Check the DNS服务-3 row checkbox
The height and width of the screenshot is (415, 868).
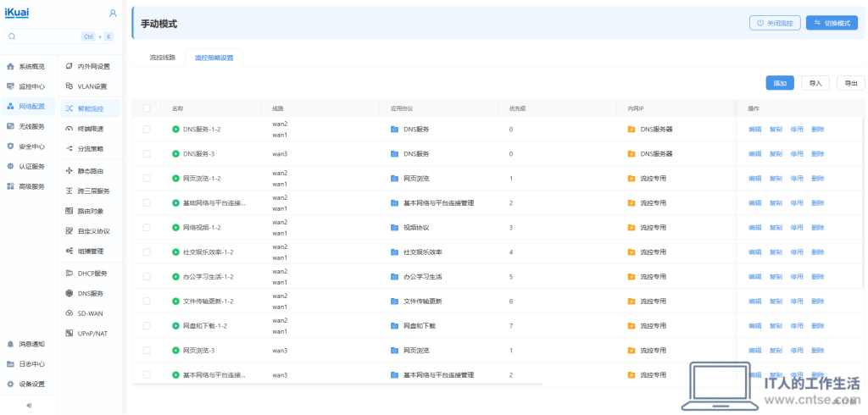point(147,154)
